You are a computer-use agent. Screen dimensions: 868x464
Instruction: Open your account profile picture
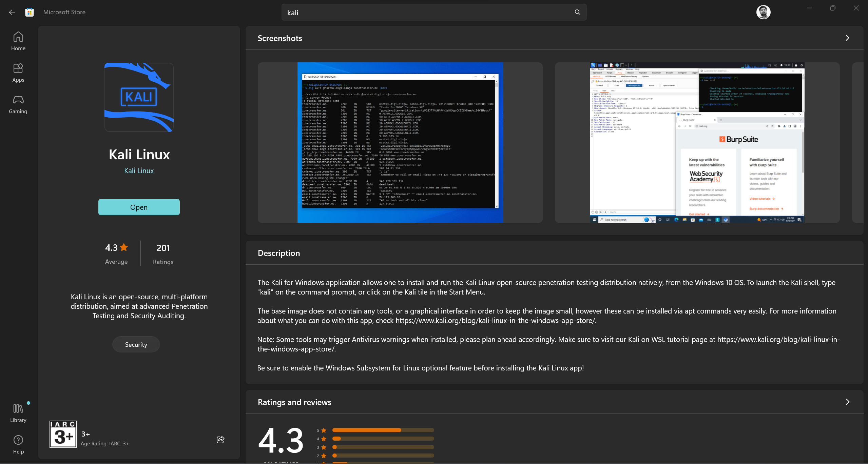click(764, 12)
